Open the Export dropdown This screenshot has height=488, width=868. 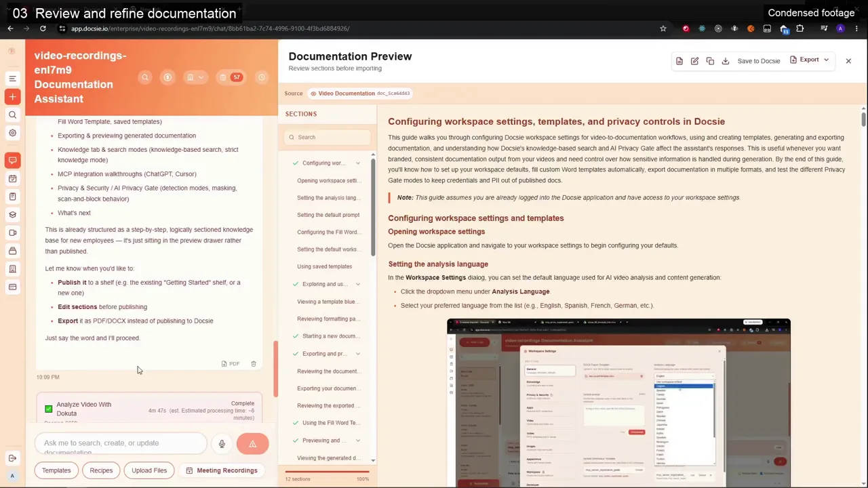pos(809,60)
